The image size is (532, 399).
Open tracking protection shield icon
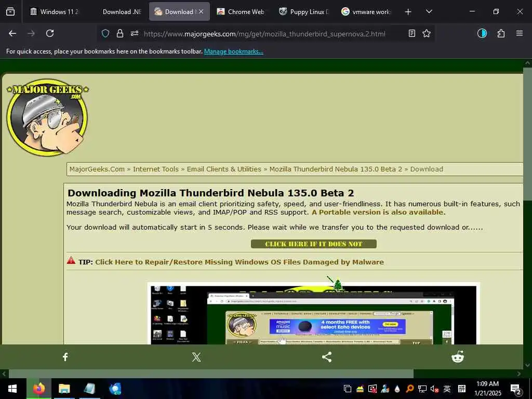[x=105, y=33]
